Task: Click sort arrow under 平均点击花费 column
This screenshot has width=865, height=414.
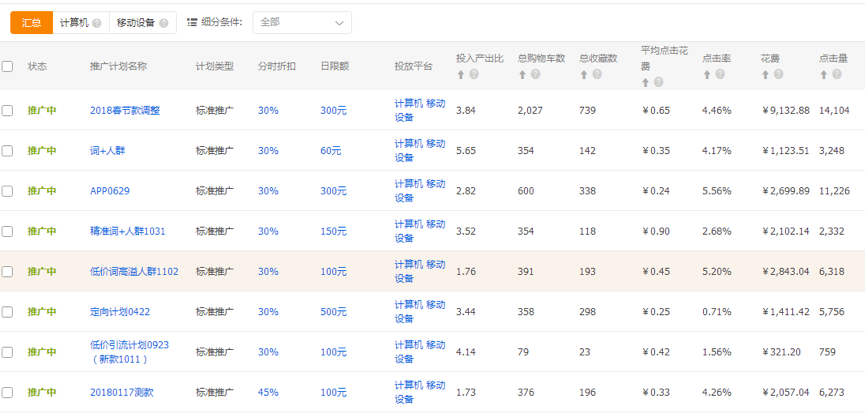Action: (647, 82)
